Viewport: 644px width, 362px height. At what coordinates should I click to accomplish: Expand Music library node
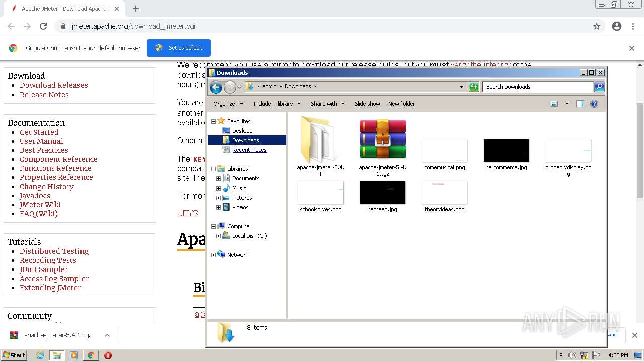tap(218, 188)
